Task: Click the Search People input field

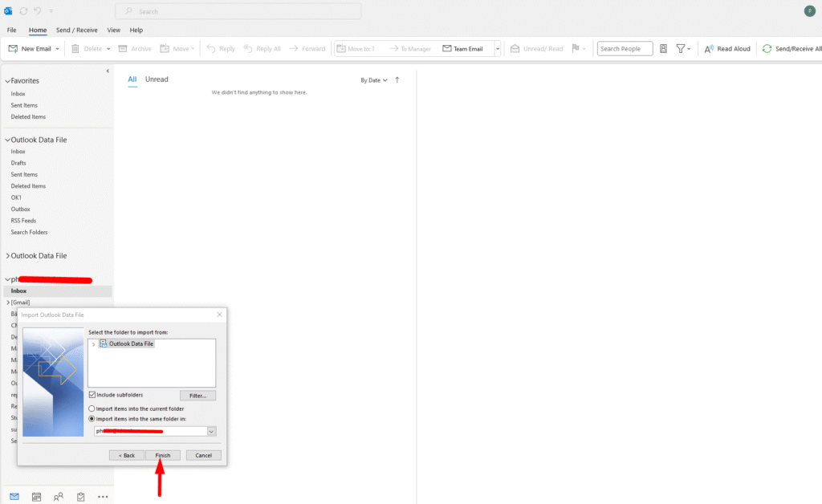Action: 625,49
